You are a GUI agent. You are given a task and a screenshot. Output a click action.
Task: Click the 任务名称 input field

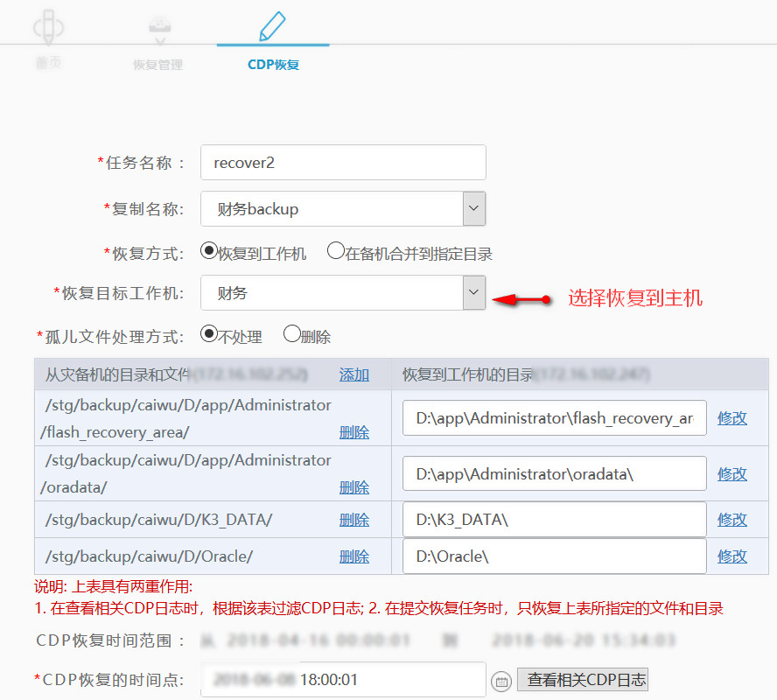click(342, 162)
